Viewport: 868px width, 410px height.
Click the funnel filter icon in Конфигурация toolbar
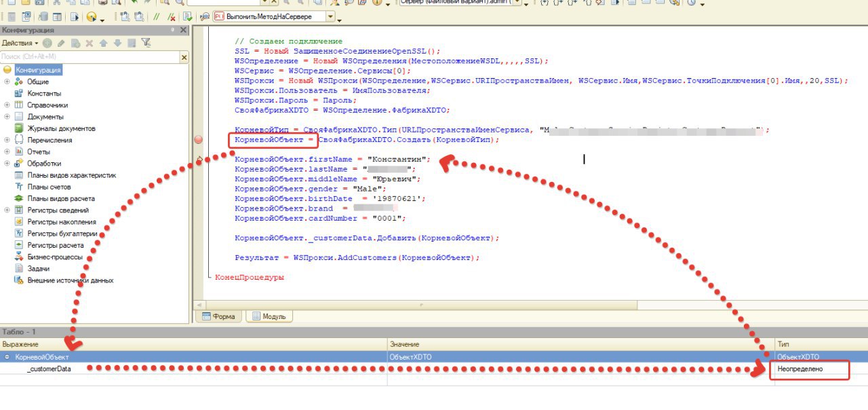146,43
